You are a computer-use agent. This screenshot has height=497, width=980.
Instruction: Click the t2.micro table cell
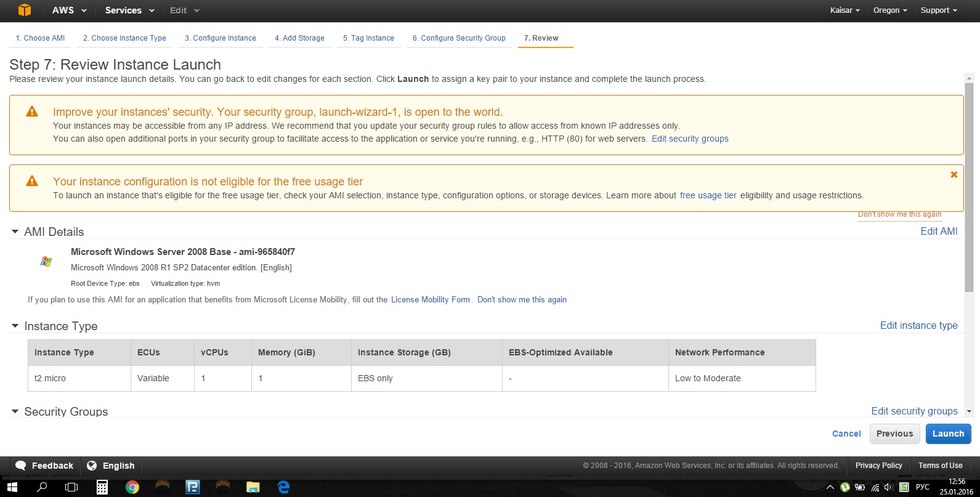79,378
